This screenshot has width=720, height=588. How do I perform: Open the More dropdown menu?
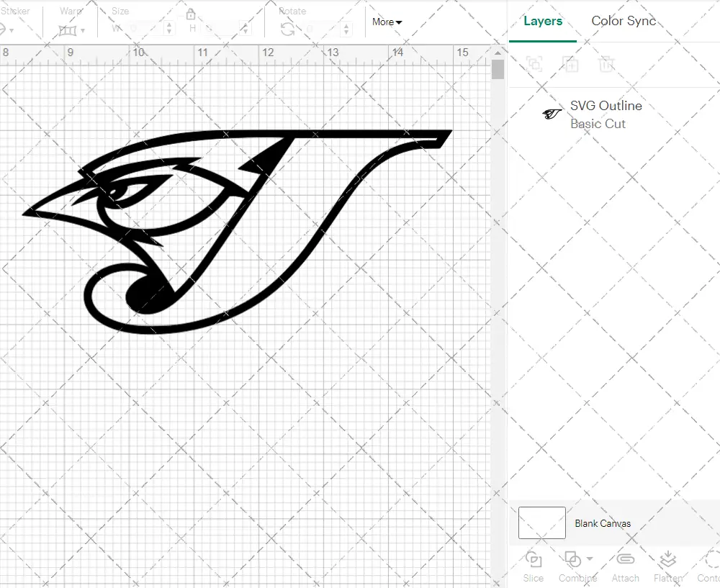(387, 22)
